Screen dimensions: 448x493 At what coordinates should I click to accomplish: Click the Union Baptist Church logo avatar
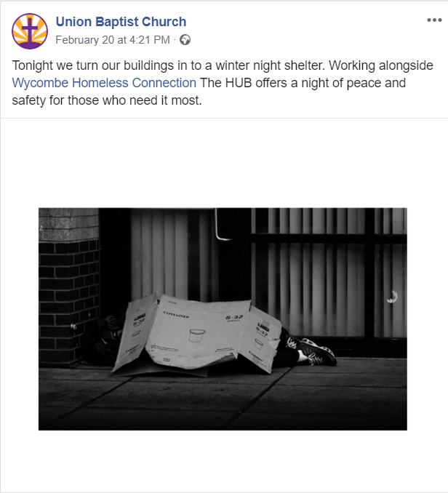pos(30,31)
